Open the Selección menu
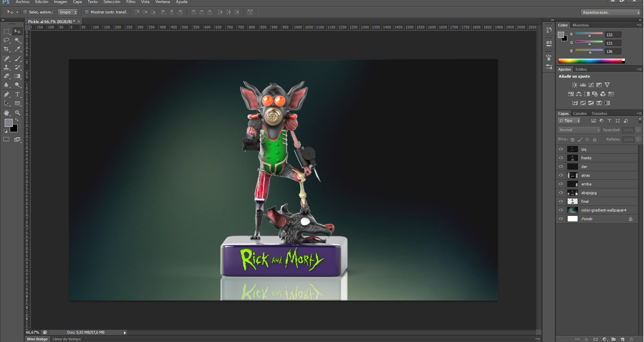644x342 pixels. click(112, 2)
